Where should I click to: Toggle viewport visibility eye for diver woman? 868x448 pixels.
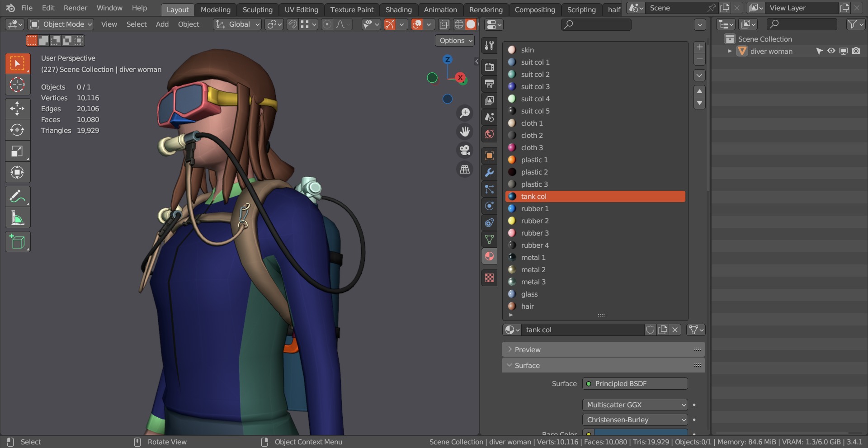tap(831, 51)
